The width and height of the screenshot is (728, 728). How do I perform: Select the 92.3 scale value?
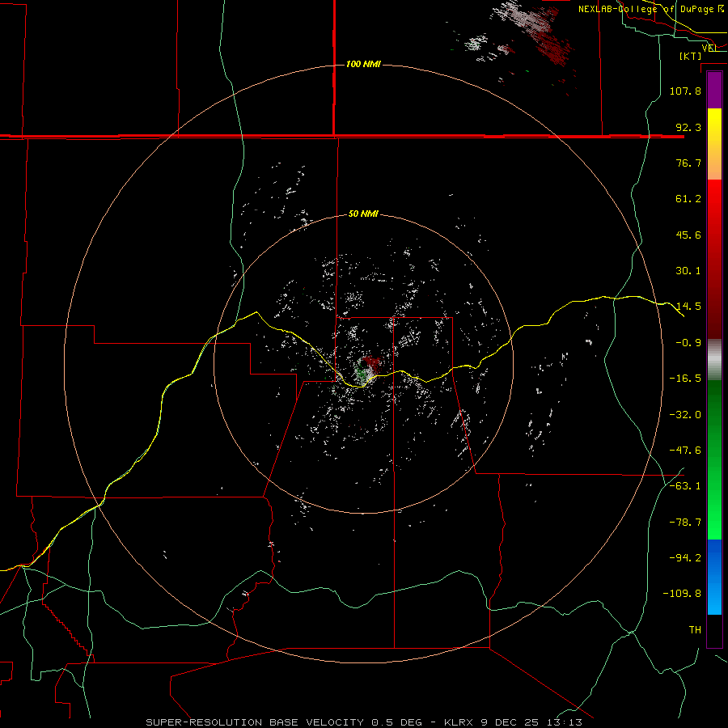pyautogui.click(x=688, y=127)
